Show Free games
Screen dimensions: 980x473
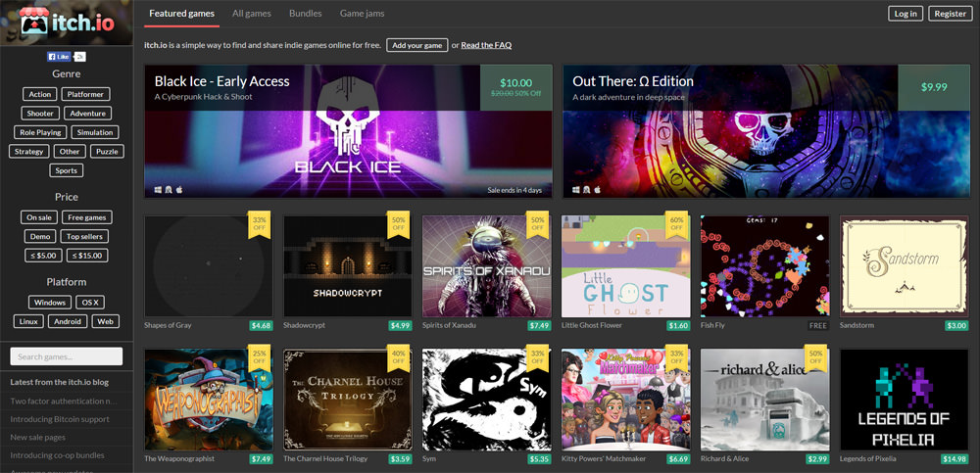[x=87, y=217]
